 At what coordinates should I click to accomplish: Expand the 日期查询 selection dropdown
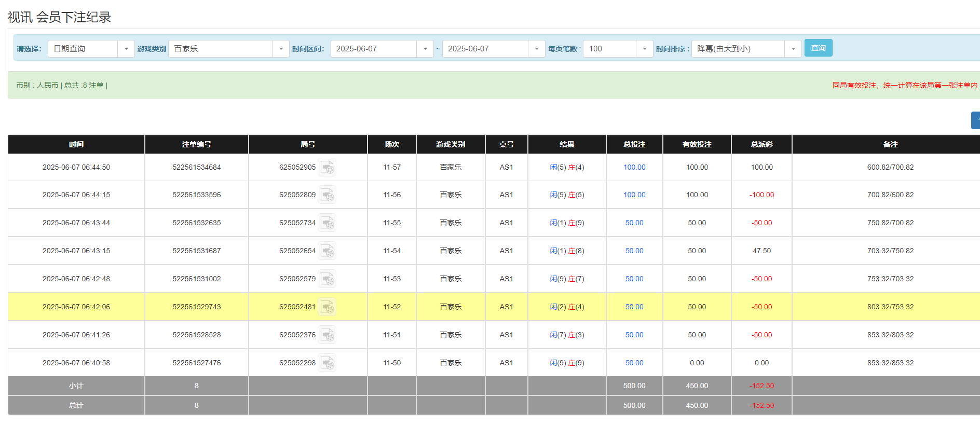coord(126,49)
